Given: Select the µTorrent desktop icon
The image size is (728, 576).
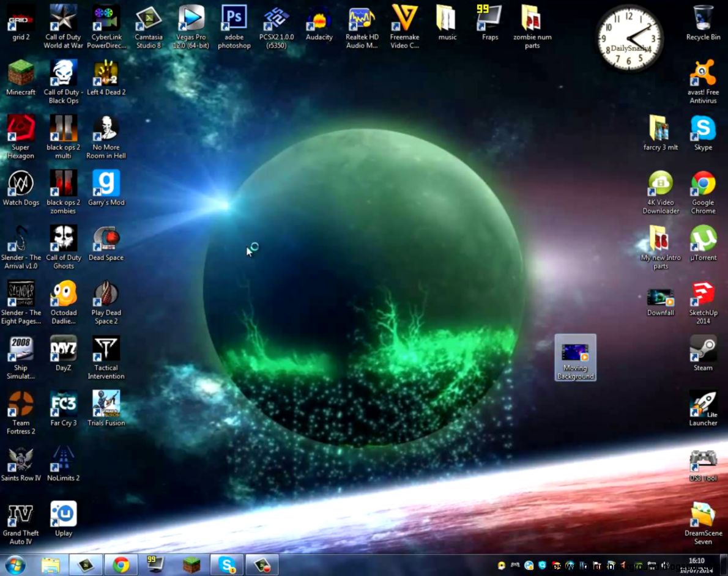Looking at the screenshot, I should [x=703, y=243].
